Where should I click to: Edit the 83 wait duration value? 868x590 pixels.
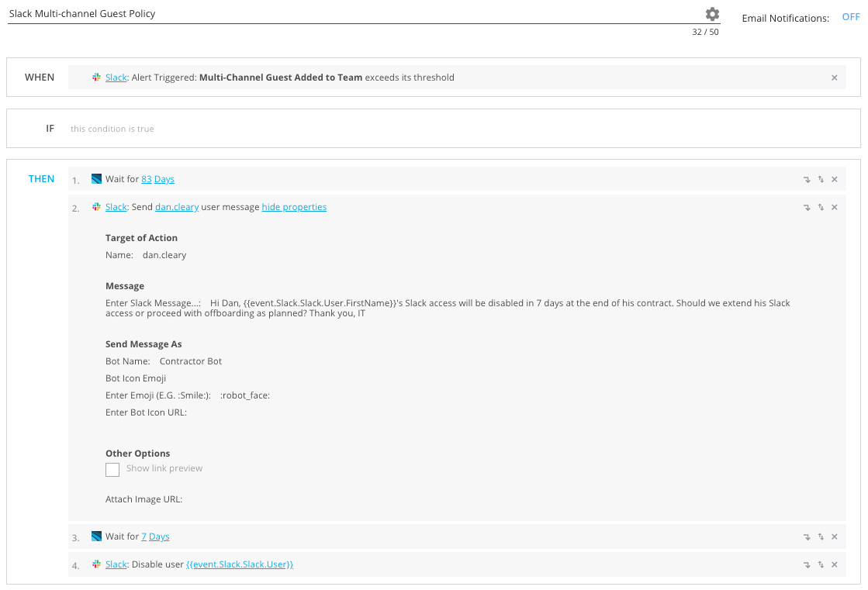pyautogui.click(x=146, y=179)
